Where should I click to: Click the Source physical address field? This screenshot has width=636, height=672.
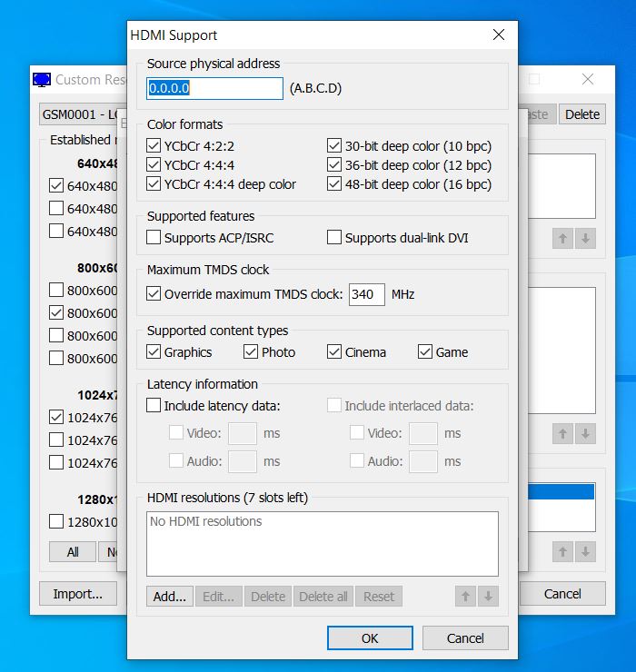point(214,88)
